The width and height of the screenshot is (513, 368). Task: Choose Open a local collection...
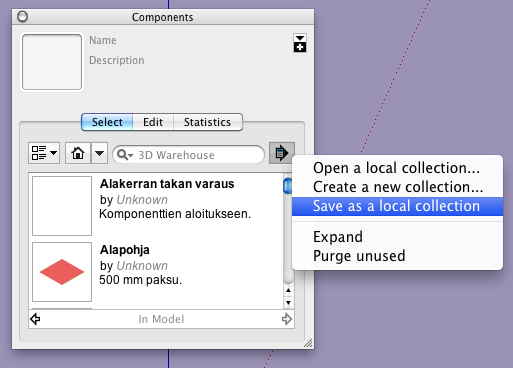tap(397, 168)
